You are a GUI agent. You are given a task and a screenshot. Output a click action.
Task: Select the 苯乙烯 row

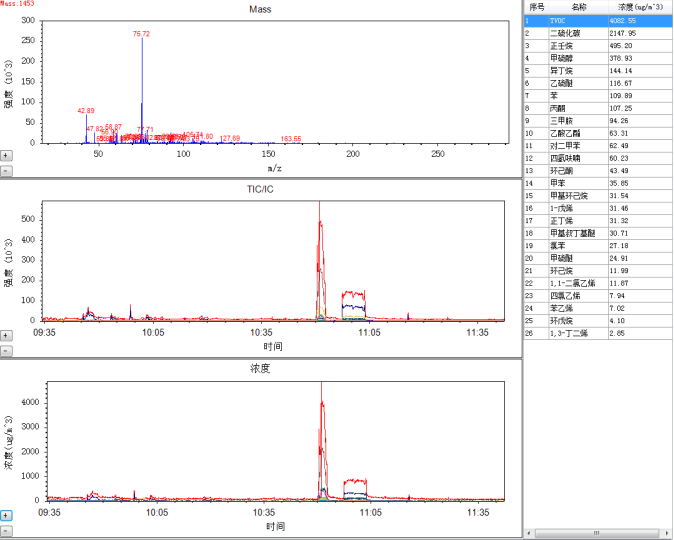[598, 308]
